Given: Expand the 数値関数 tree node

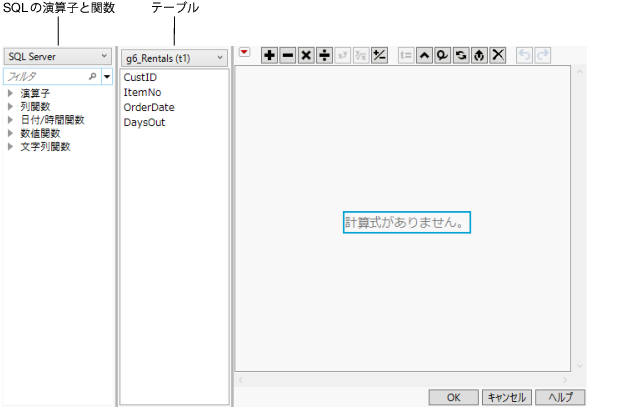Looking at the screenshot, I should (11, 133).
